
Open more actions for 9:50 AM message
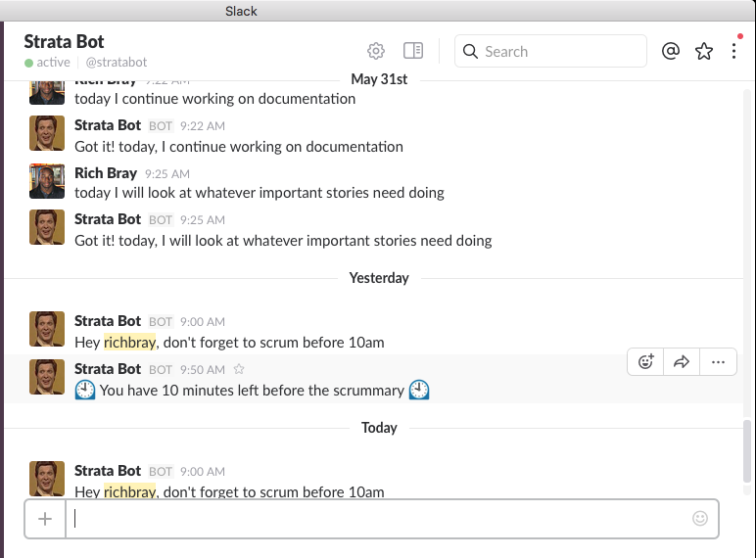click(718, 362)
